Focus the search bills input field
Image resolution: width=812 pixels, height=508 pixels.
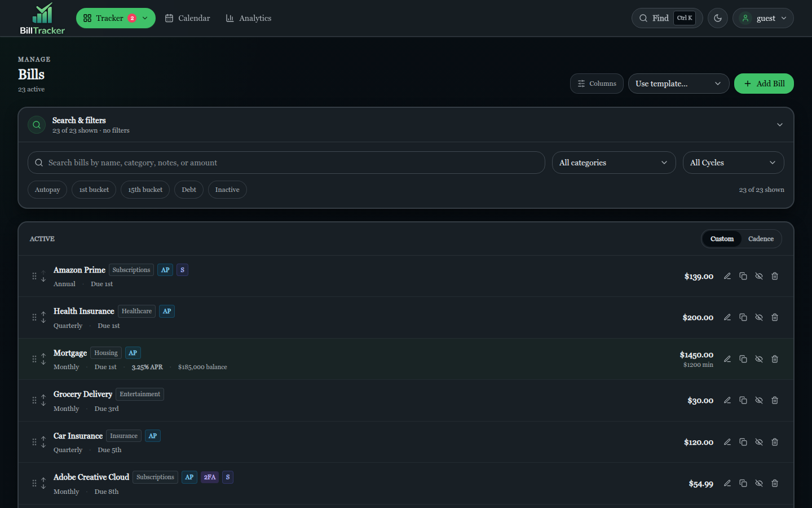click(x=286, y=163)
